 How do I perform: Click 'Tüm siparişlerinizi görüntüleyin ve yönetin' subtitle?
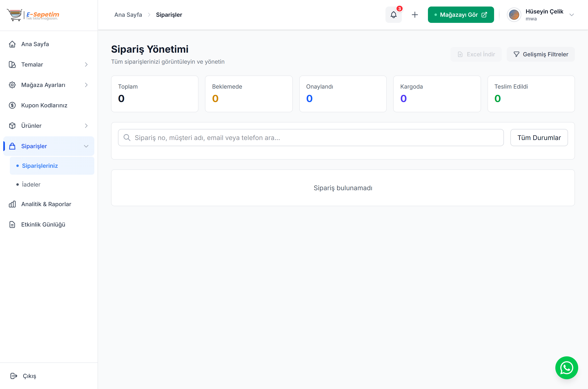pos(168,62)
